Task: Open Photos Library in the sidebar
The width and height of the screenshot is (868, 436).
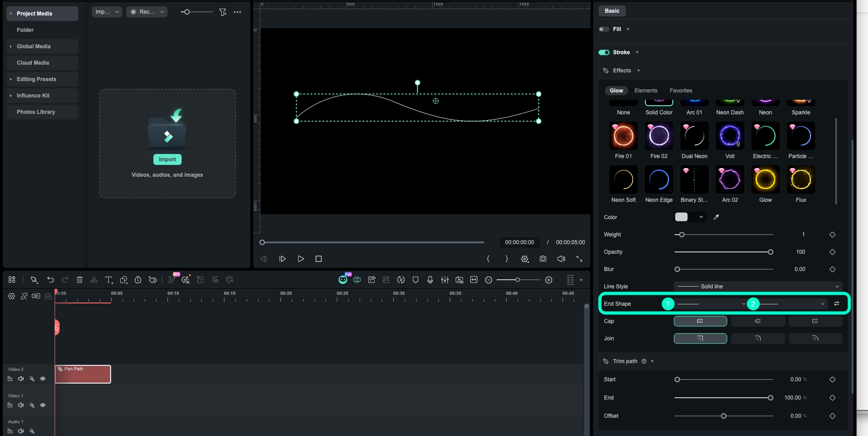Action: click(x=36, y=112)
